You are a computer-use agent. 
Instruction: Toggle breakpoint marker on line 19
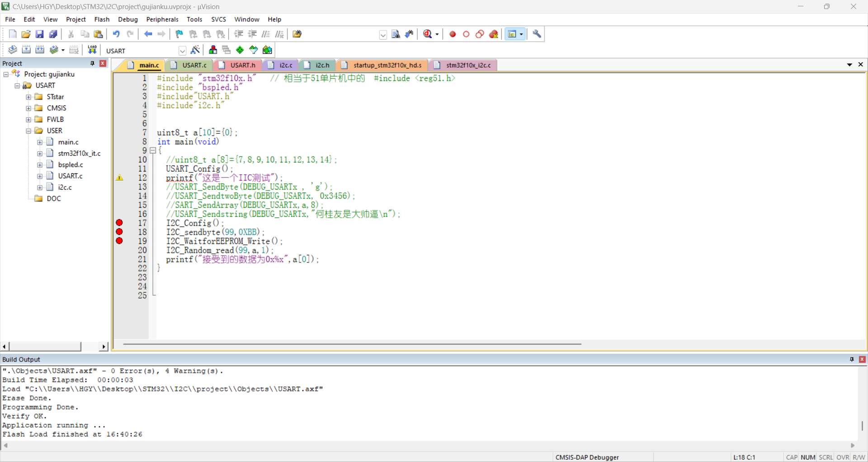[119, 241]
